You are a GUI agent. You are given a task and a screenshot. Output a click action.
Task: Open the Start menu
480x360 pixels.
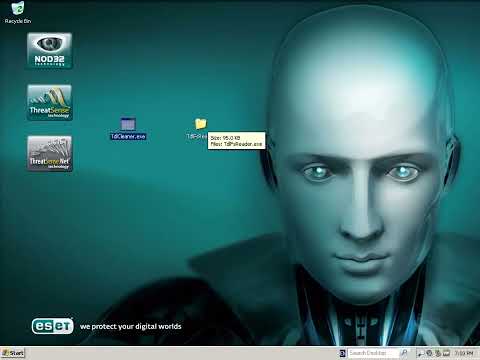pos(13,353)
